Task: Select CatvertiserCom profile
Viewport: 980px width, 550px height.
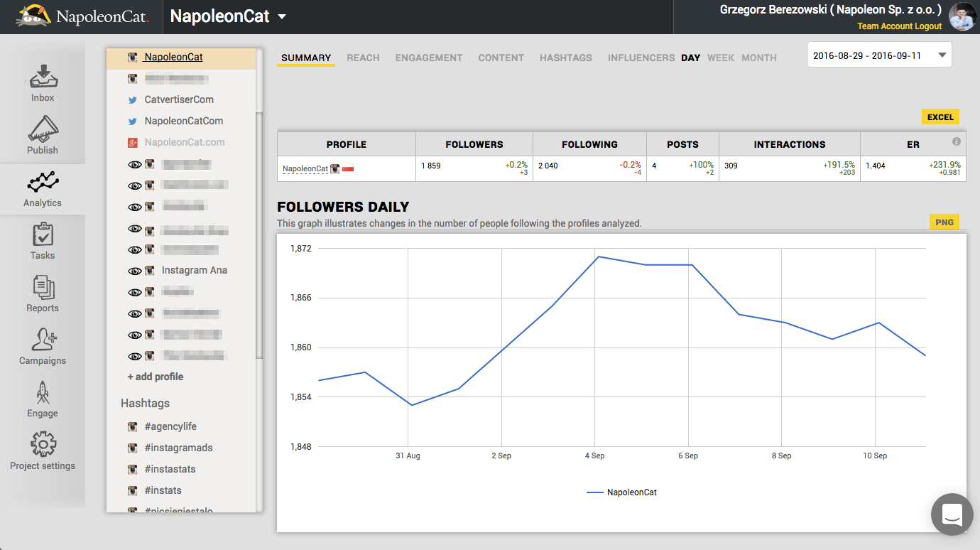Action: pos(179,100)
